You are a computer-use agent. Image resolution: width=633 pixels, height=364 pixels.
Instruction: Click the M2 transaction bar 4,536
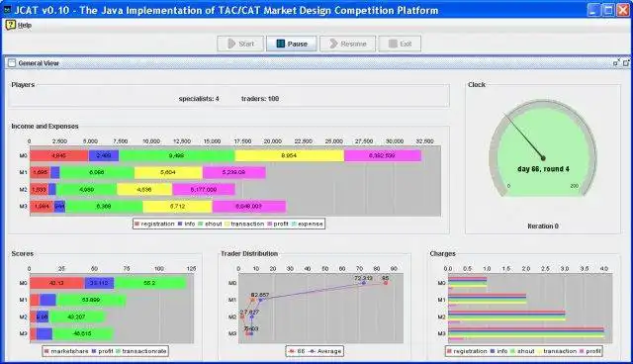click(144, 189)
